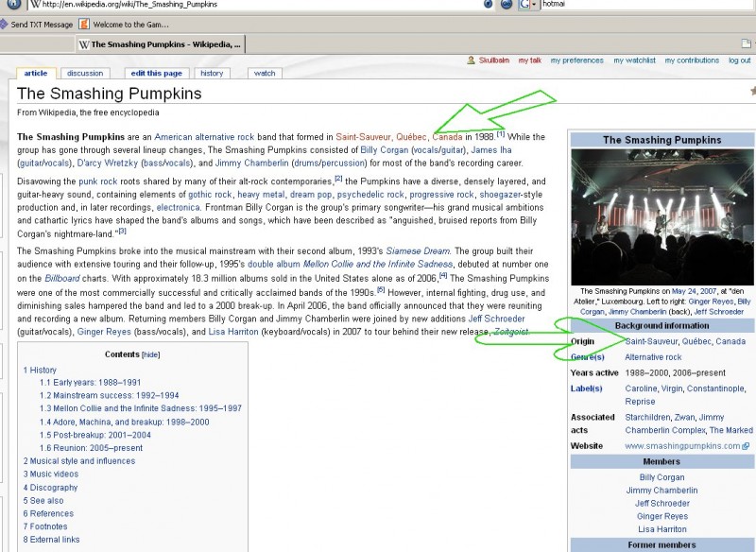The width and height of the screenshot is (756, 552).
Task: Jump to 1.6 Reunion: 2005–present
Action: click(x=91, y=448)
